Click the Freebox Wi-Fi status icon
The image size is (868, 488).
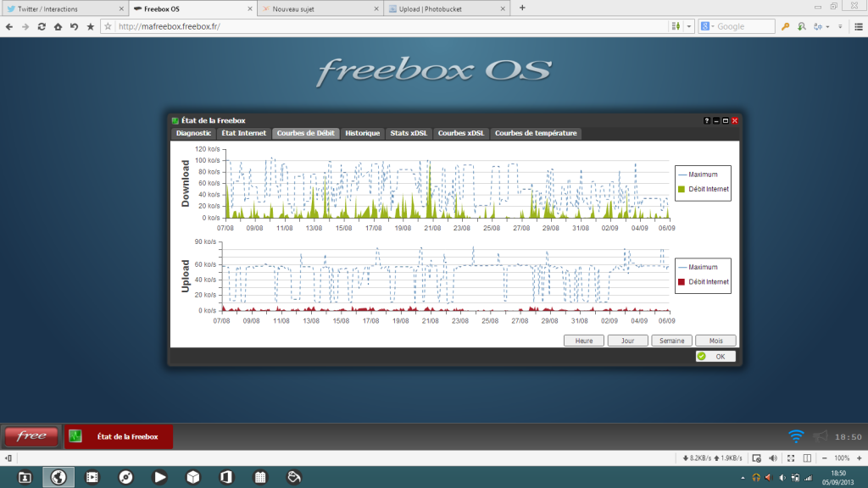796,436
